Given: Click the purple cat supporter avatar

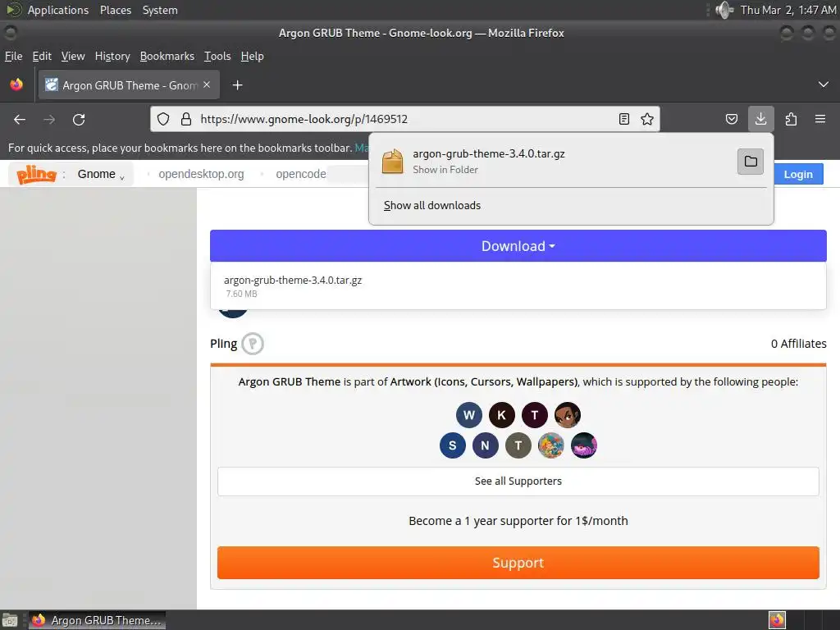Looking at the screenshot, I should pyautogui.click(x=584, y=445).
